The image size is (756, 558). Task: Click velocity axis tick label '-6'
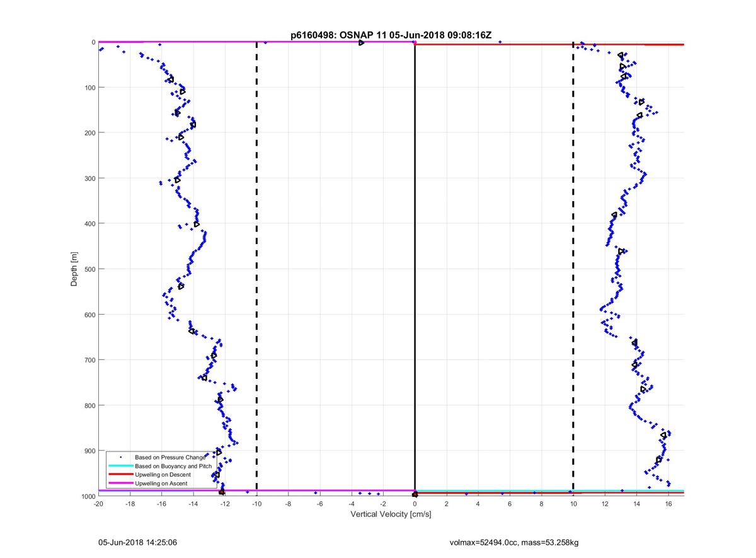click(320, 504)
